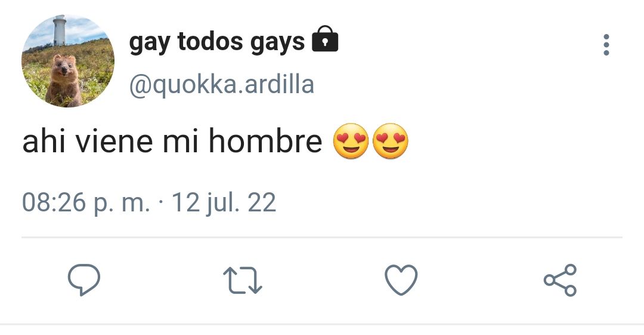Tap the share icon below the tweet
Image resolution: width=644 pixels, height=335 pixels.
coord(560,280)
